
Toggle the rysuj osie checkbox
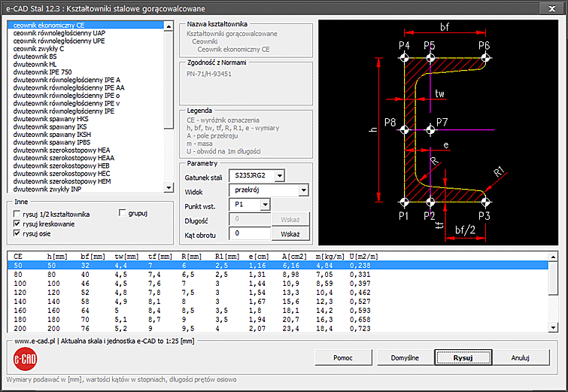point(17,234)
